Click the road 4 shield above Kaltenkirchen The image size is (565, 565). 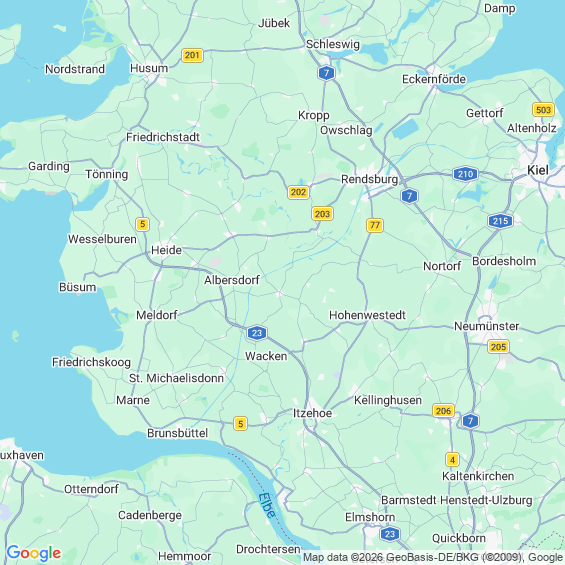(452, 459)
